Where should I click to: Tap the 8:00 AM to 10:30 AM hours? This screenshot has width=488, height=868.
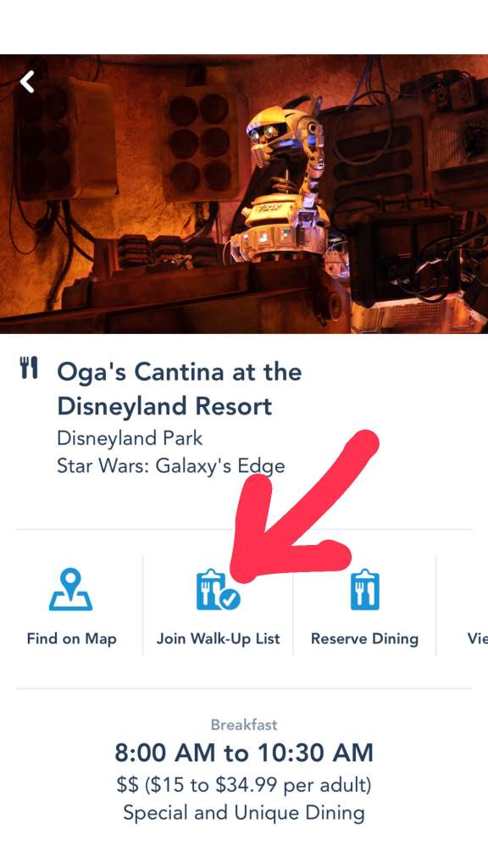click(244, 753)
